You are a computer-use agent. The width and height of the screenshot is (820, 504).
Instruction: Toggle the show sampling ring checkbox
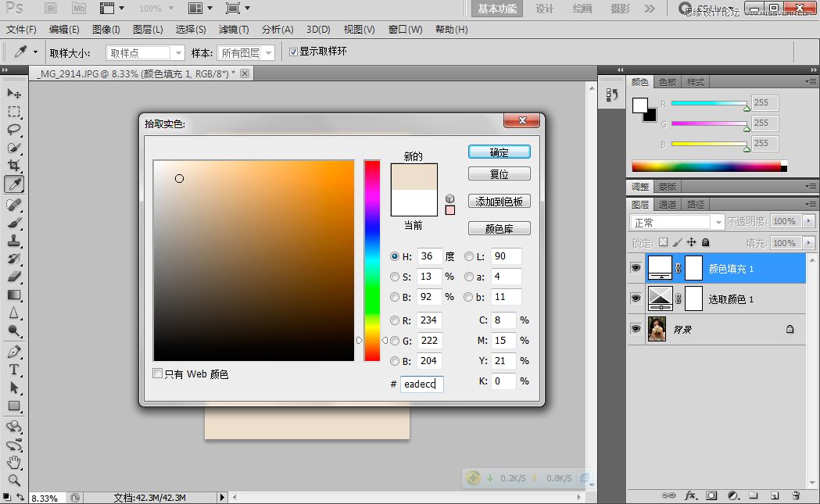click(x=293, y=52)
